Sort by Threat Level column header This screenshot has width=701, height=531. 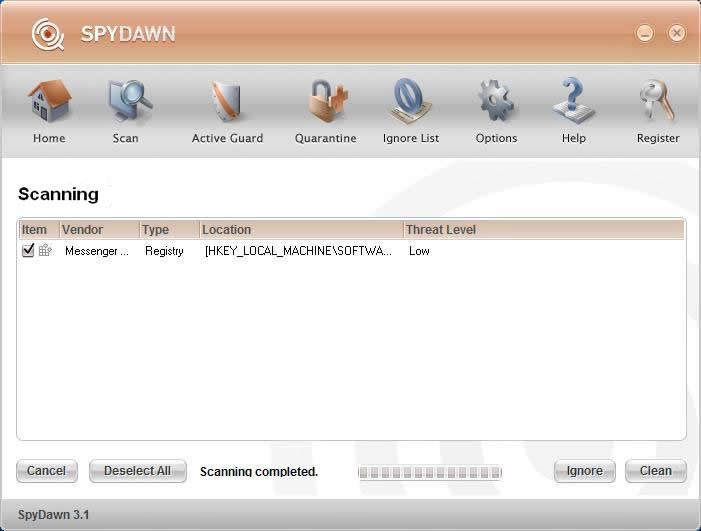click(x=543, y=230)
